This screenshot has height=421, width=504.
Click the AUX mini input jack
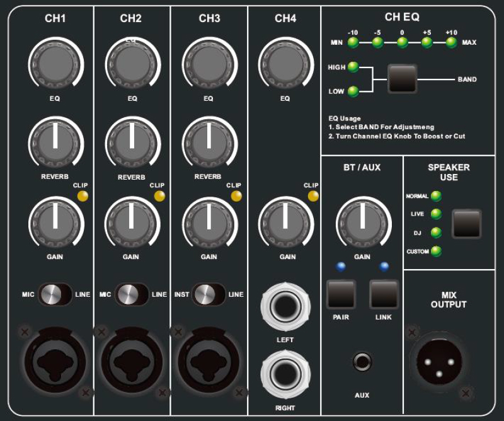(x=362, y=362)
